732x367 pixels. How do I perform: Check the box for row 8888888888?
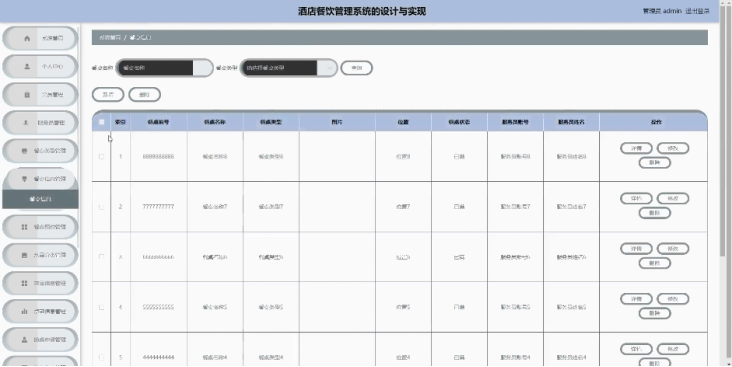pos(101,156)
